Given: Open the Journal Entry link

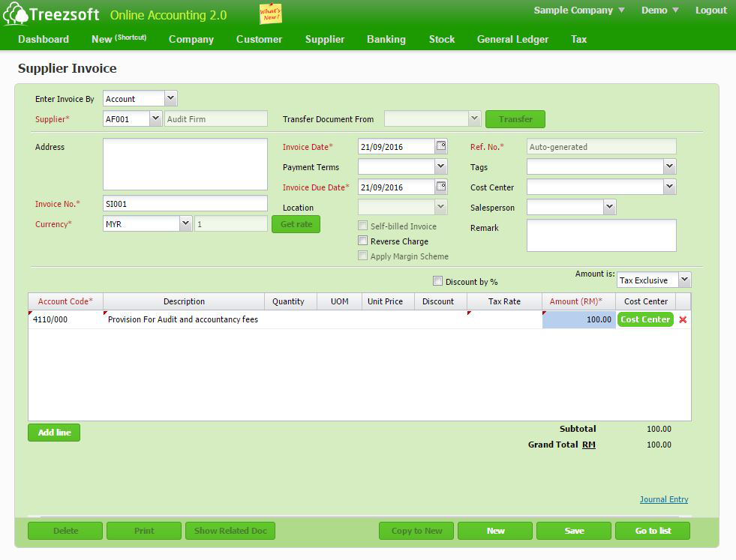Looking at the screenshot, I should (x=664, y=499).
